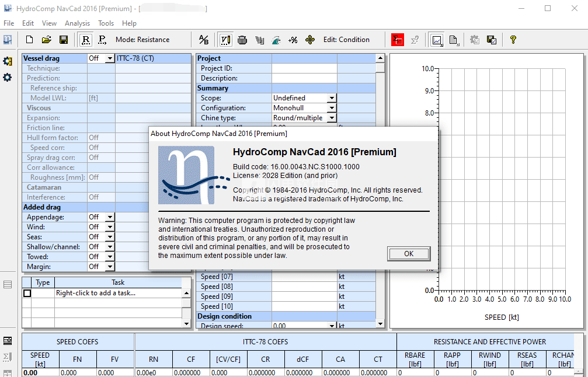Click the sidebar results table icon
588x377 pixels.
click(8, 341)
